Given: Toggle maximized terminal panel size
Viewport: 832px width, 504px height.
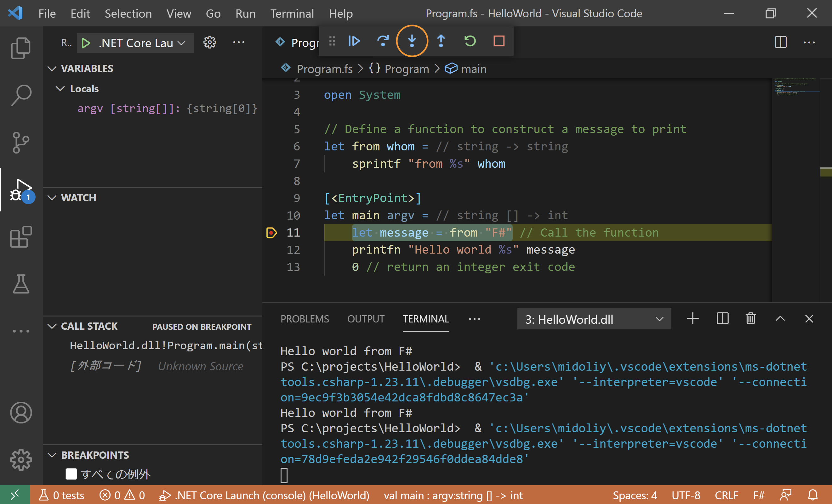Looking at the screenshot, I should tap(780, 319).
